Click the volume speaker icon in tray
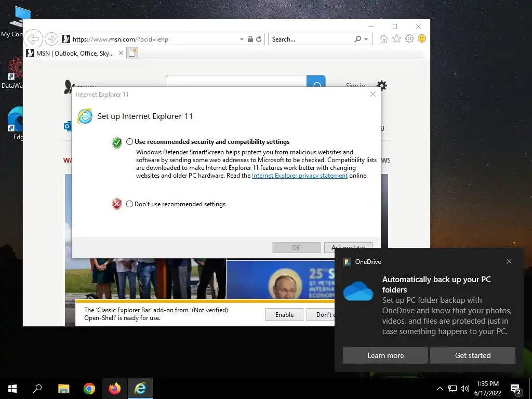The image size is (532, 399). point(465,389)
